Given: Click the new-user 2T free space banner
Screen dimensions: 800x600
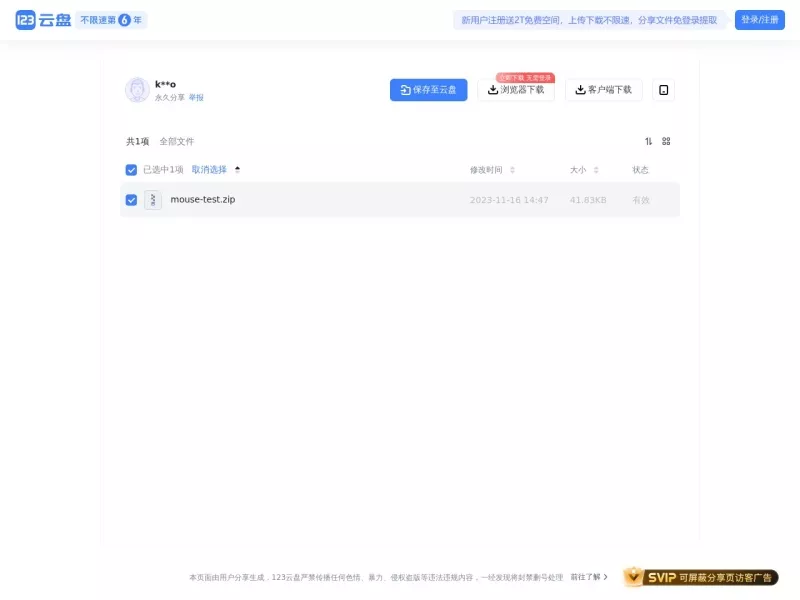Looking at the screenshot, I should tap(589, 20).
